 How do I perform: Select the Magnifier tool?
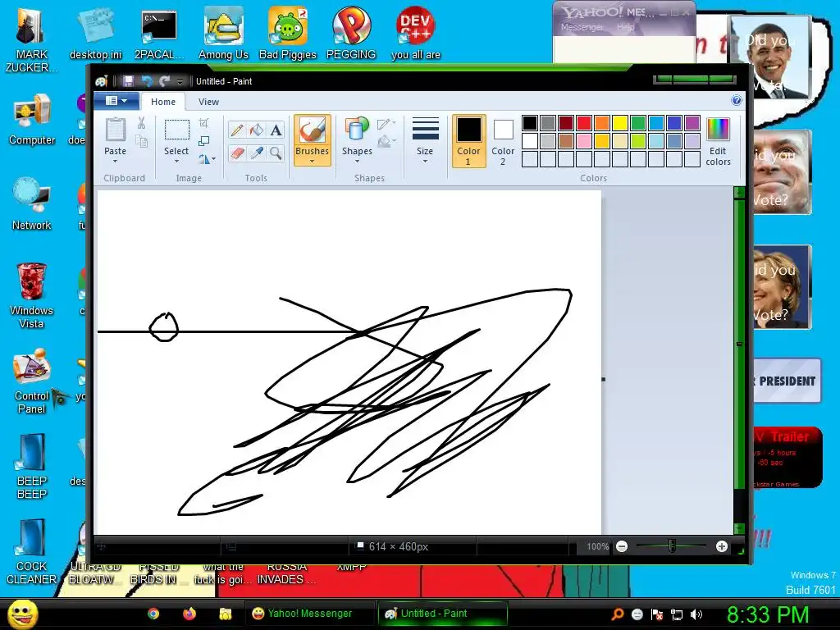pos(276,153)
